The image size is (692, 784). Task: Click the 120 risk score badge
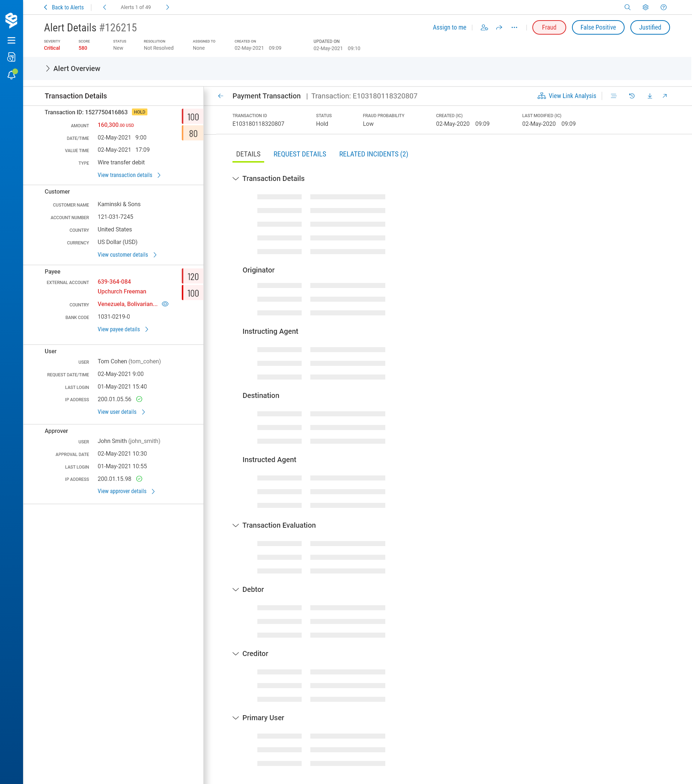click(x=193, y=276)
